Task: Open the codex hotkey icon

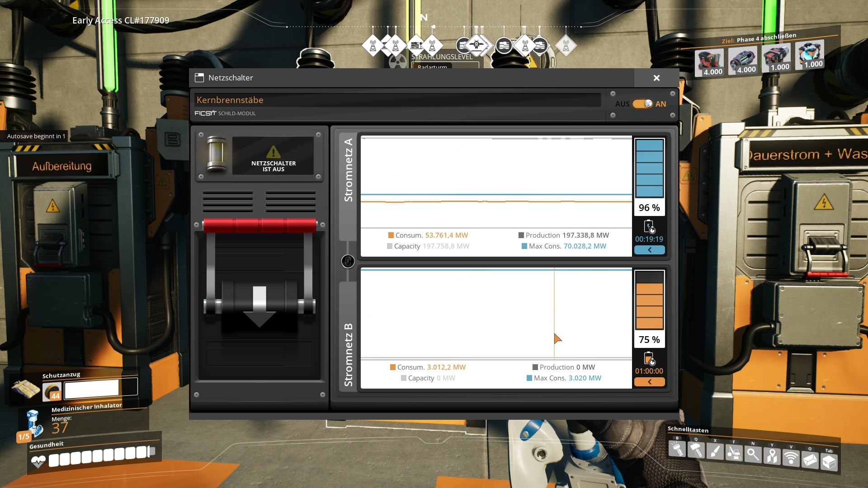Action: pyautogui.click(x=810, y=460)
